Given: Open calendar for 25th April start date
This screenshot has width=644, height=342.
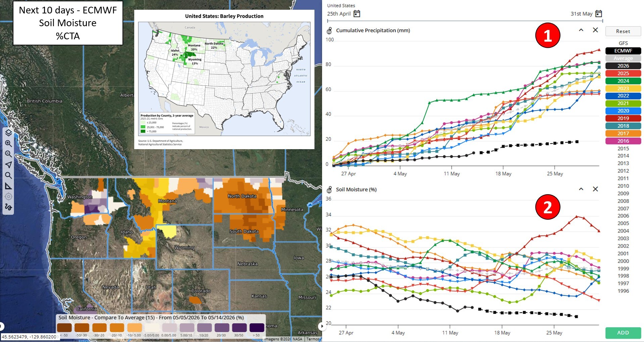Looking at the screenshot, I should click(x=357, y=14).
